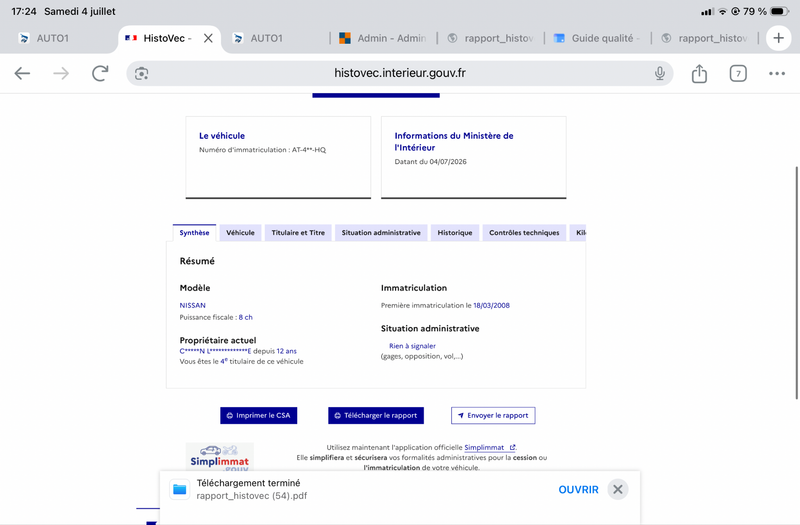800x525 pixels.
Task: Dismiss the download finished banner
Action: (x=617, y=489)
